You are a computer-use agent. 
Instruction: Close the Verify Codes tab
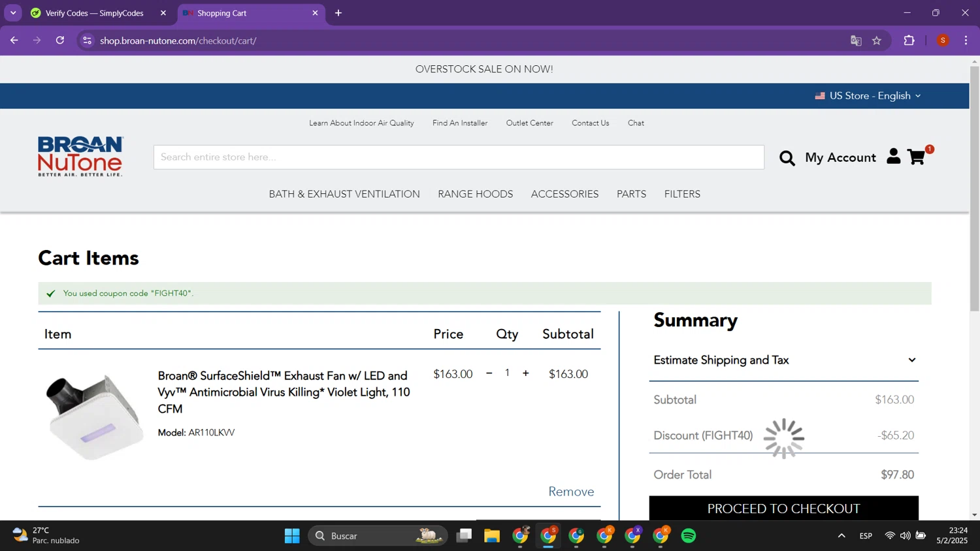[x=163, y=13]
